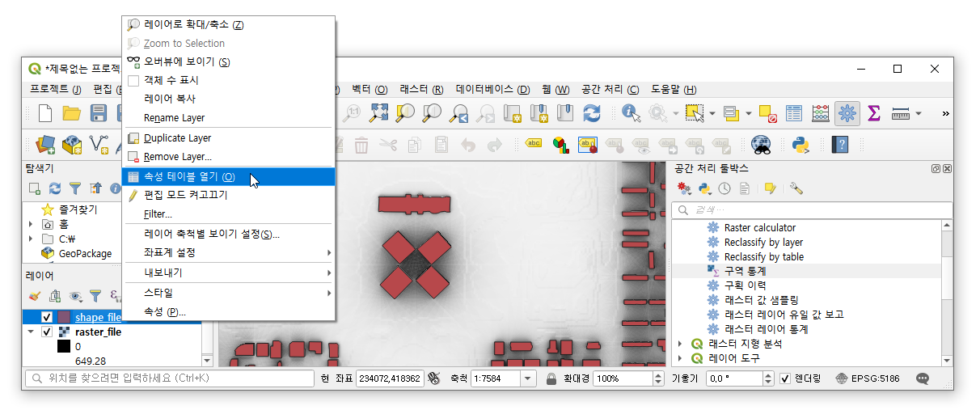Toggle 객체 수 표시 checkbox in context menu

click(x=133, y=81)
